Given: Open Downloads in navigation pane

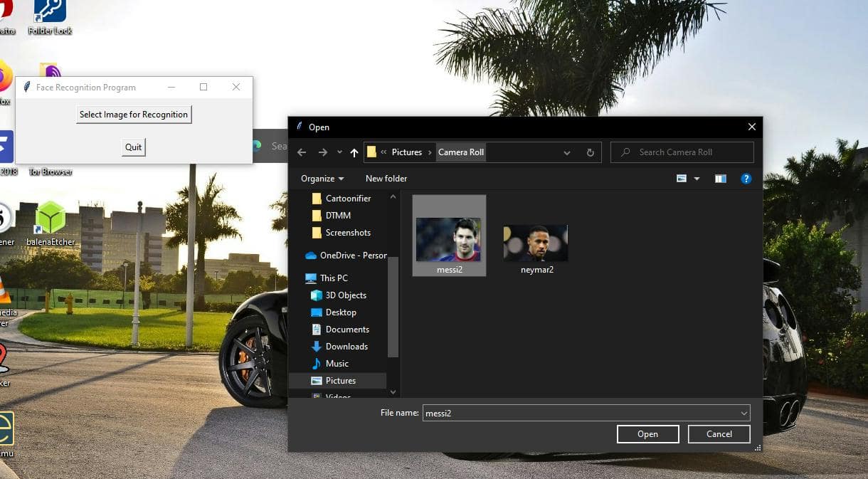Looking at the screenshot, I should (341, 347).
